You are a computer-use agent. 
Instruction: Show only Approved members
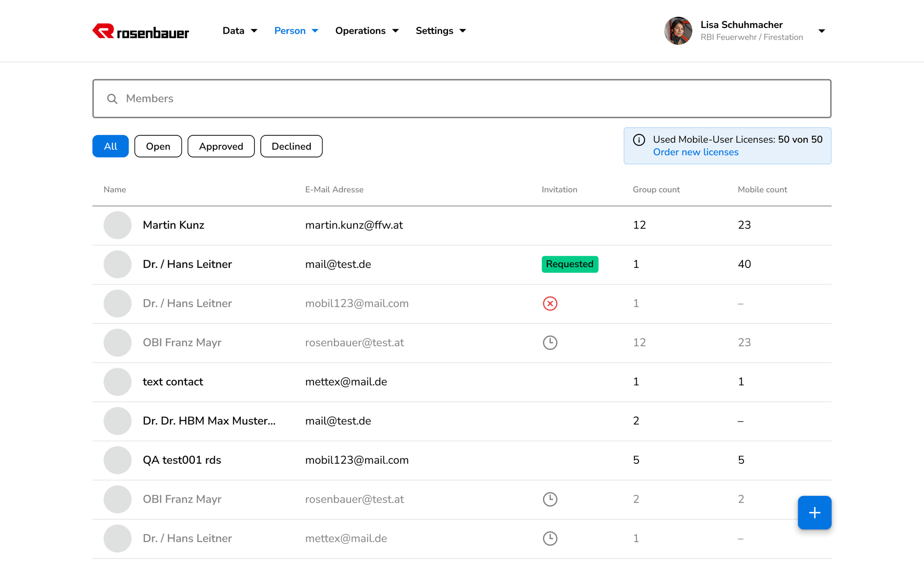(x=221, y=146)
